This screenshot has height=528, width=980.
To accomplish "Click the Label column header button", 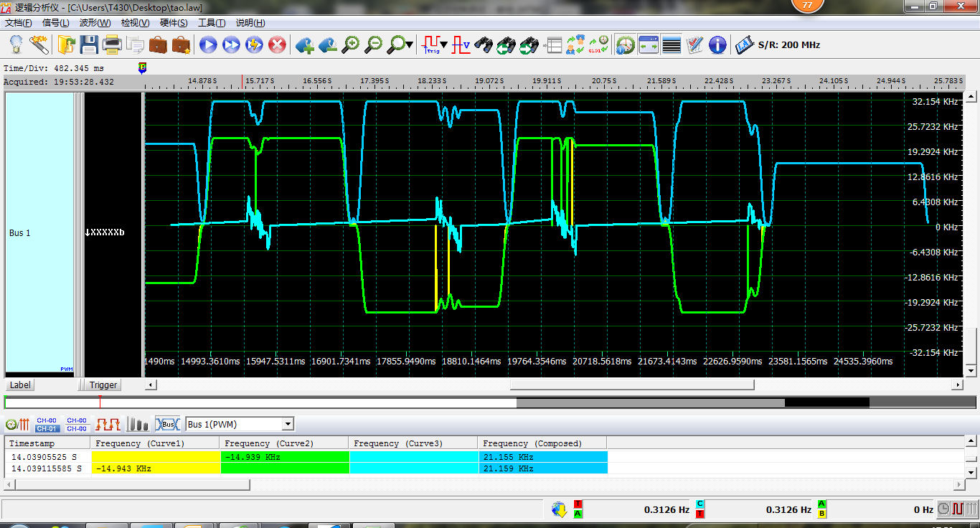I will point(20,385).
